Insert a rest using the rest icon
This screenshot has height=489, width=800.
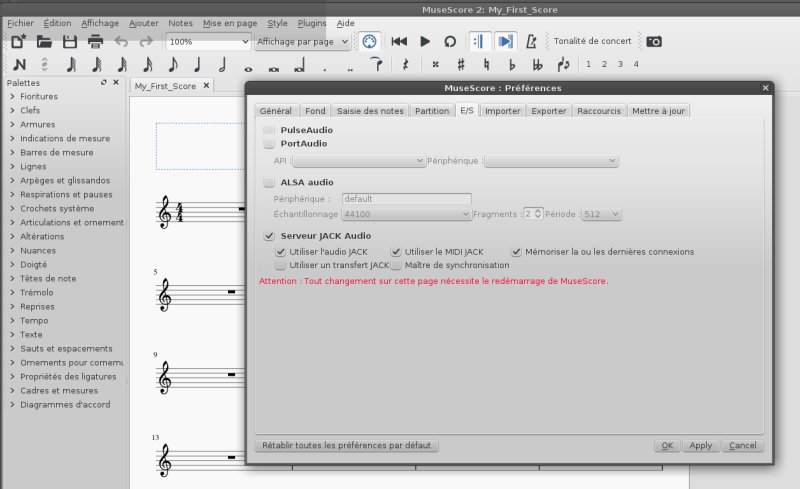[x=406, y=64]
